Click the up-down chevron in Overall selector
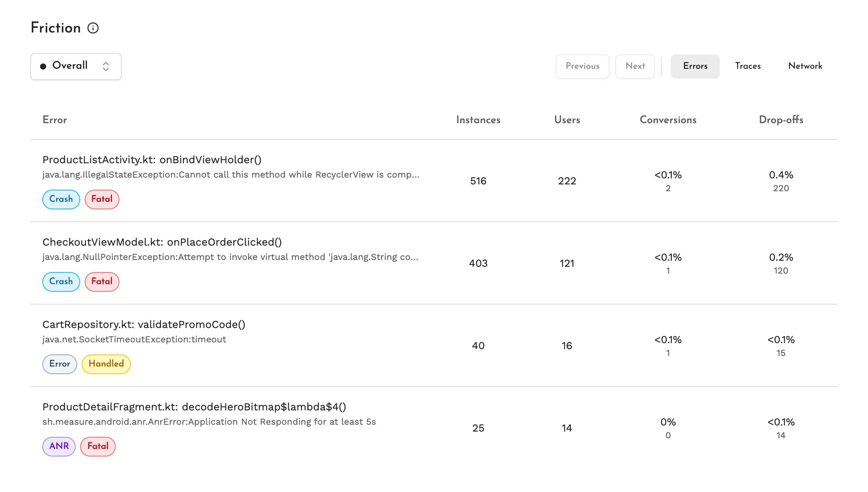Screen dimensions: 868x492 point(106,67)
